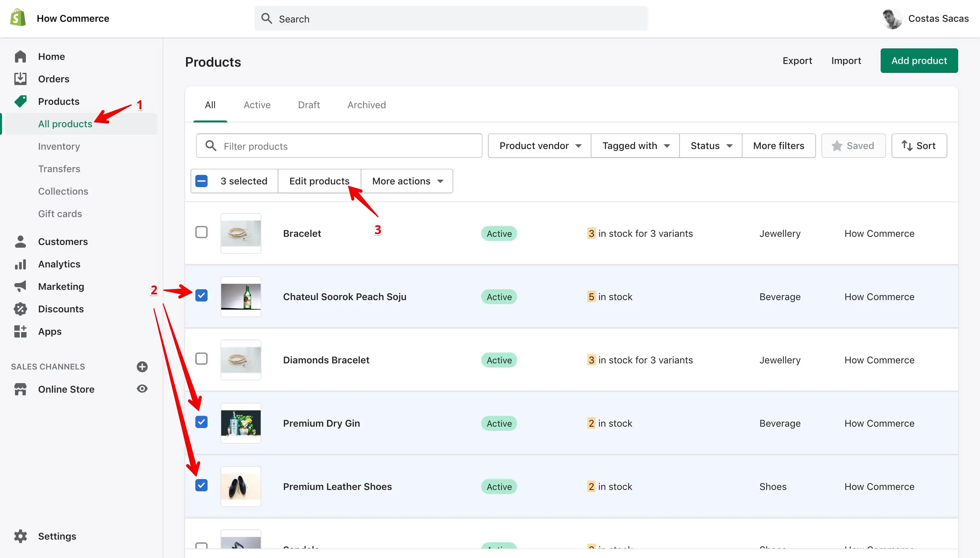
Task: Click the Settings gear icon
Action: pyautogui.click(x=20, y=536)
